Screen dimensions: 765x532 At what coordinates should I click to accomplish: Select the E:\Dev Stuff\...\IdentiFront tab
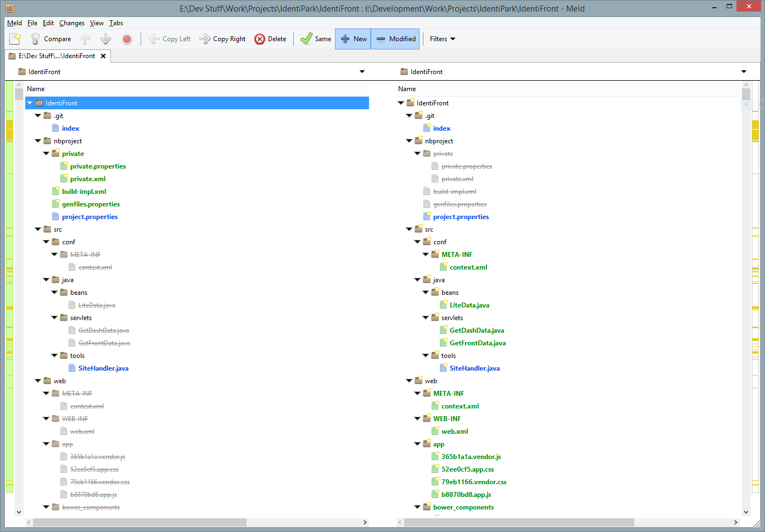click(x=57, y=56)
